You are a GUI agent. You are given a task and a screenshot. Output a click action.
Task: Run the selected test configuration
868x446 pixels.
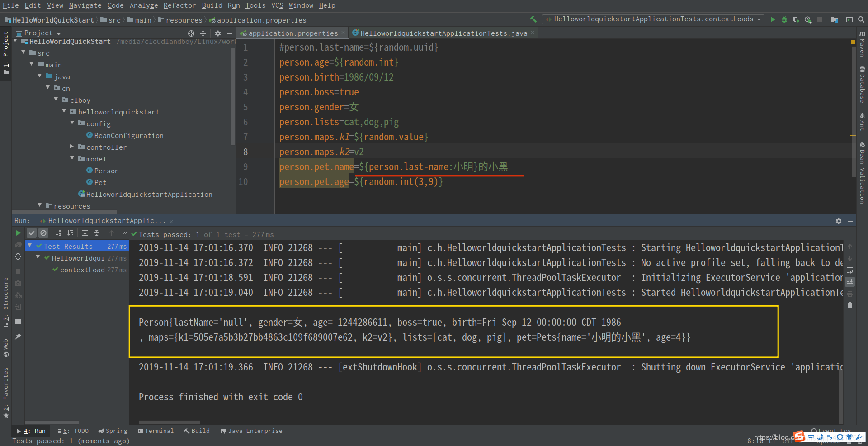(773, 19)
